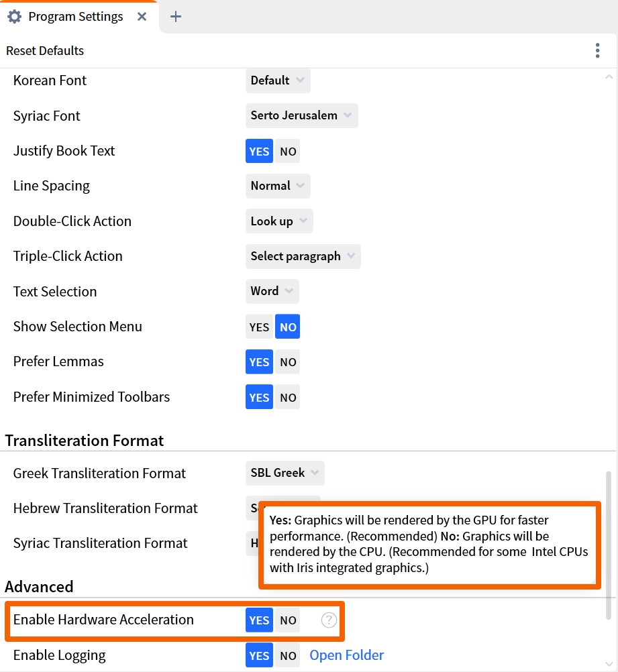Click the Double-Click Action label
The width and height of the screenshot is (618, 672).
pyautogui.click(x=72, y=221)
